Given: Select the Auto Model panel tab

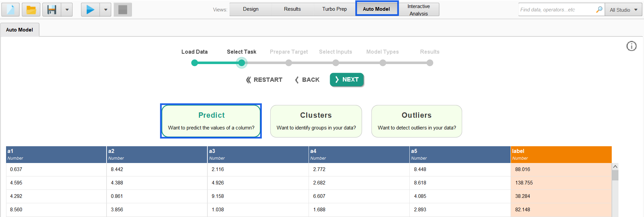Looking at the screenshot, I should [x=19, y=30].
